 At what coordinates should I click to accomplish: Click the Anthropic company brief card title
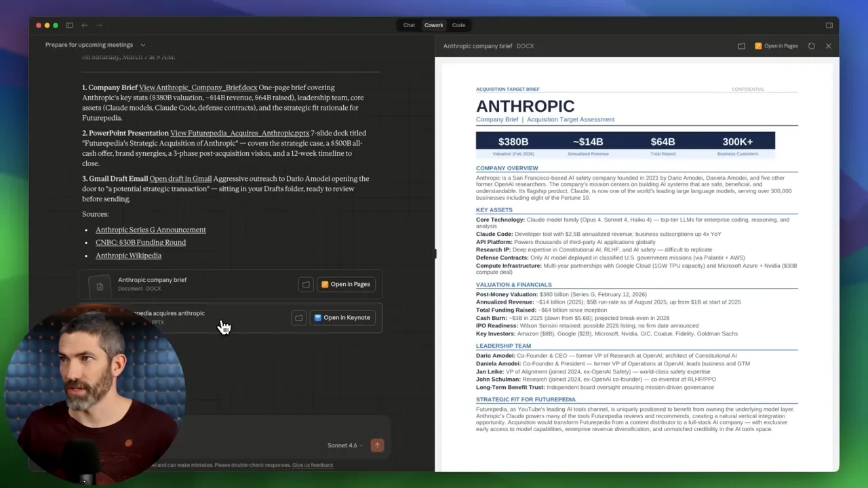pyautogui.click(x=152, y=280)
